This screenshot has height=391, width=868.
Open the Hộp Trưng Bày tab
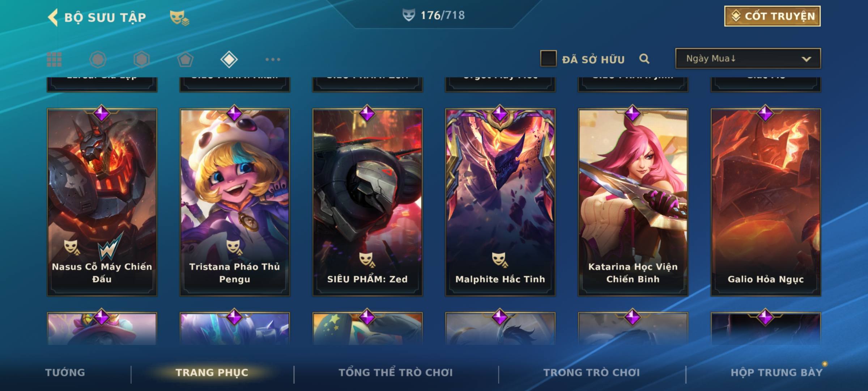pos(776,373)
